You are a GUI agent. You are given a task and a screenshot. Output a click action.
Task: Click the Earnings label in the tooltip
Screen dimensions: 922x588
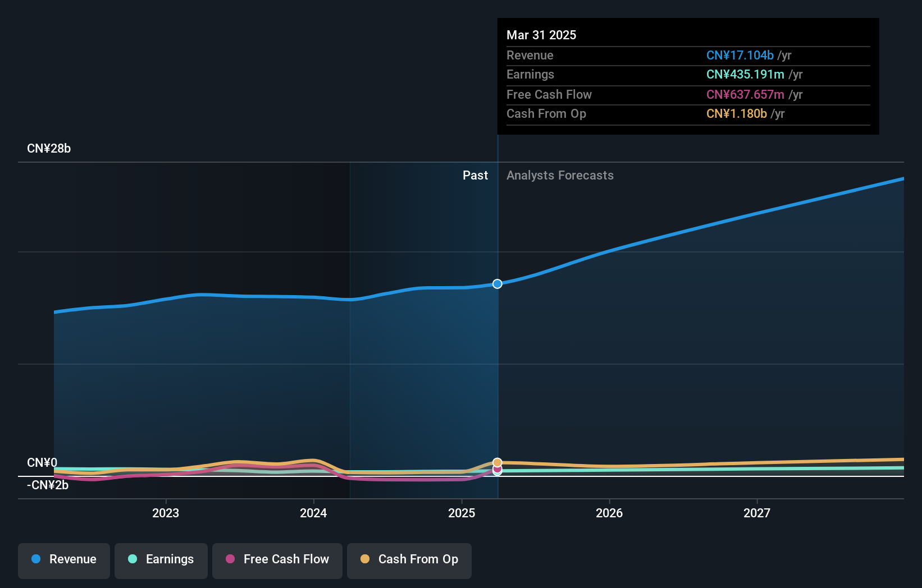coord(530,75)
